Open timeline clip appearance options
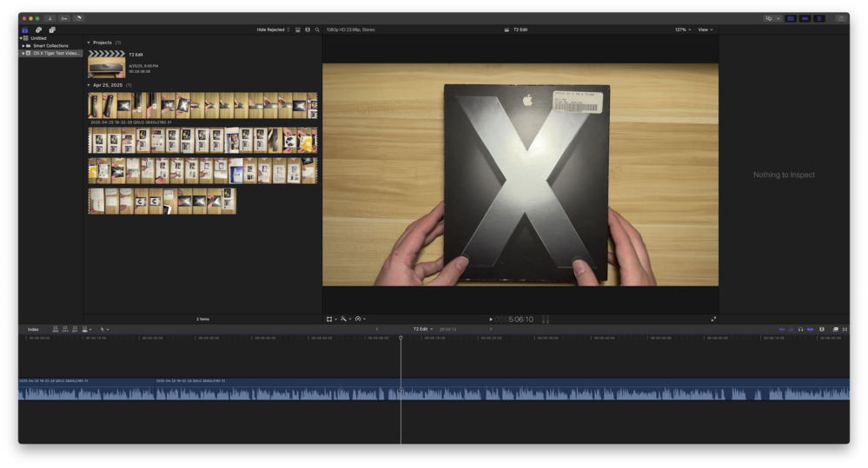The height and width of the screenshot is (468, 868). [822, 330]
